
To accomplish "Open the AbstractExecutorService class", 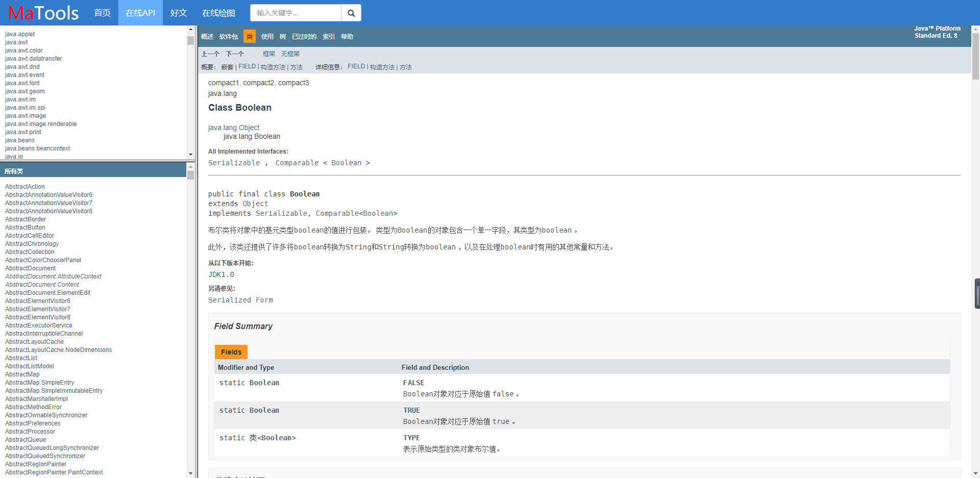I will (39, 325).
